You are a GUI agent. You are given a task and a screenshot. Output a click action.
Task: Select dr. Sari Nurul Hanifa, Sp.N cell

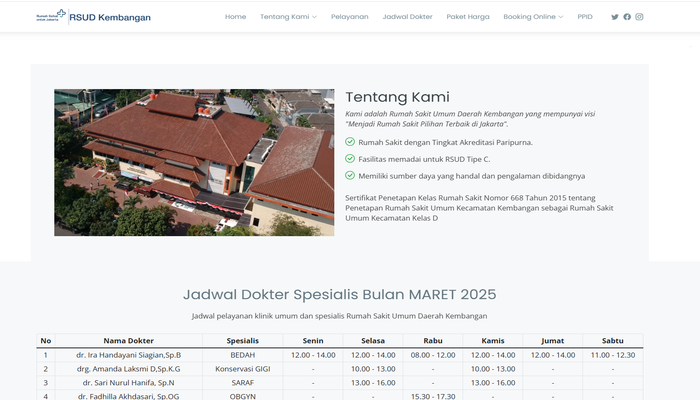pyautogui.click(x=129, y=383)
